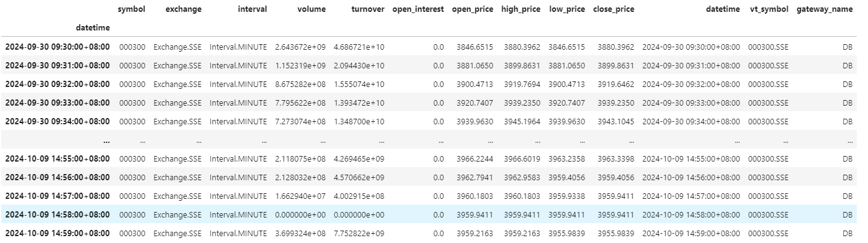
Task: Click turnover value 4.570662e+09
Action: tap(359, 177)
